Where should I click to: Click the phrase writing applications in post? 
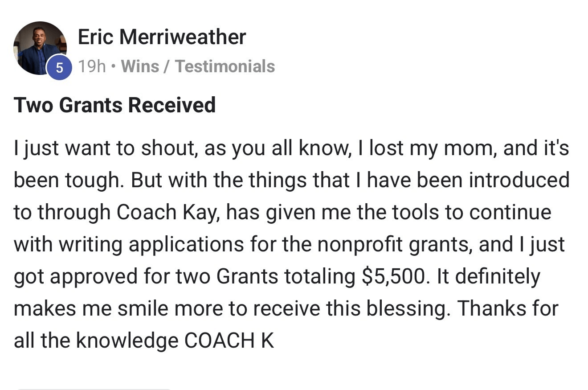click(x=151, y=244)
